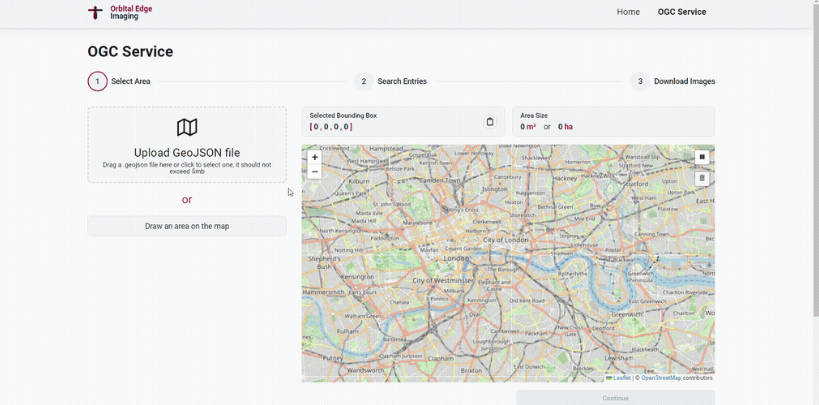The height and width of the screenshot is (405, 819).
Task: Click the Area Size panel
Action: (x=614, y=122)
